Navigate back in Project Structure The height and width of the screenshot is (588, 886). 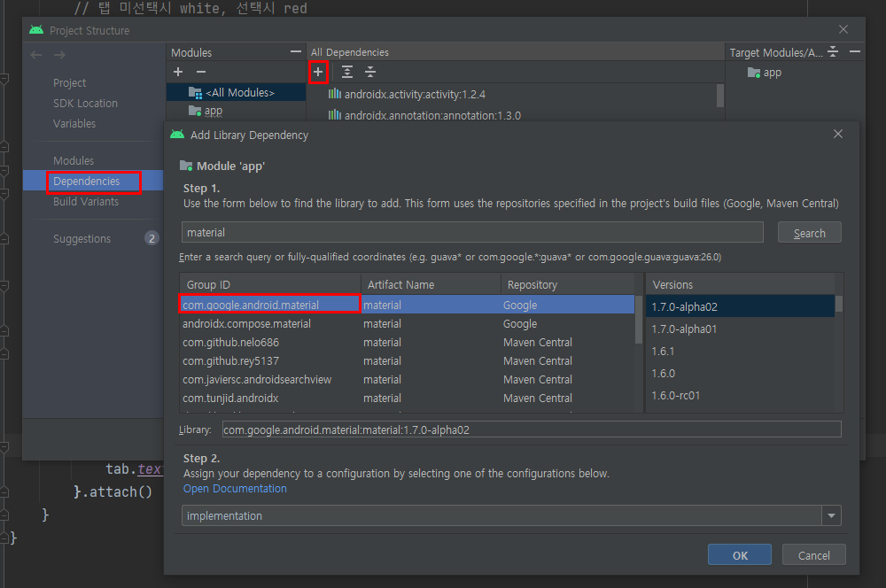click(x=36, y=55)
